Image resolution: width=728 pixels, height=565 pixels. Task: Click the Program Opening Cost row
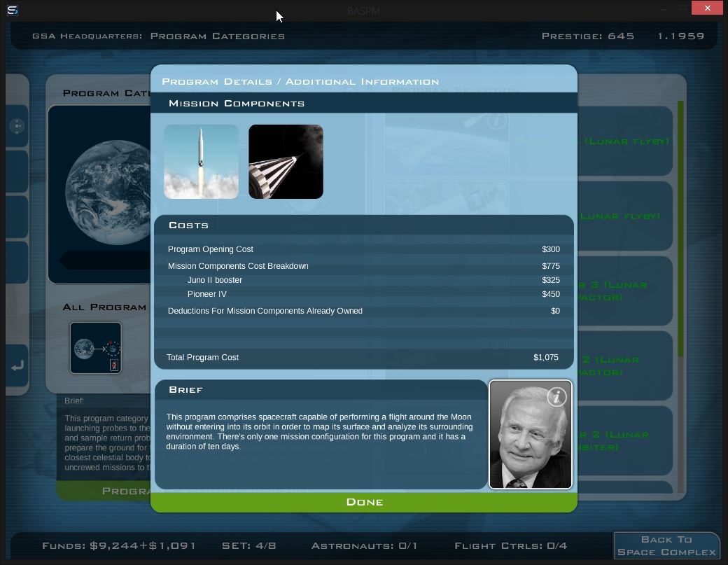363,249
